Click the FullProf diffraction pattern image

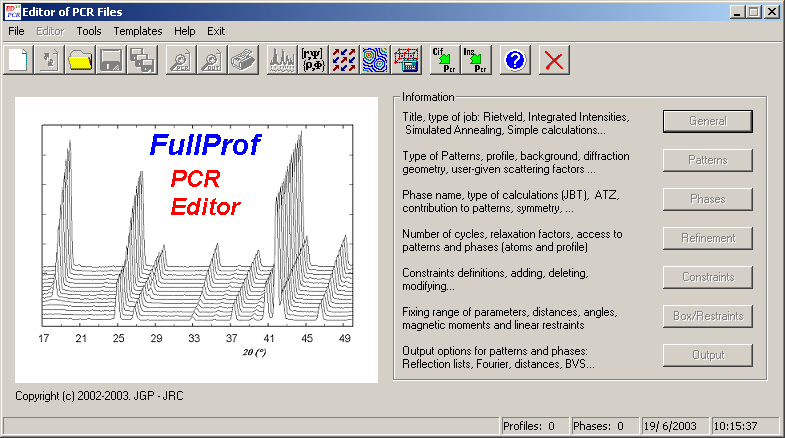[196, 240]
